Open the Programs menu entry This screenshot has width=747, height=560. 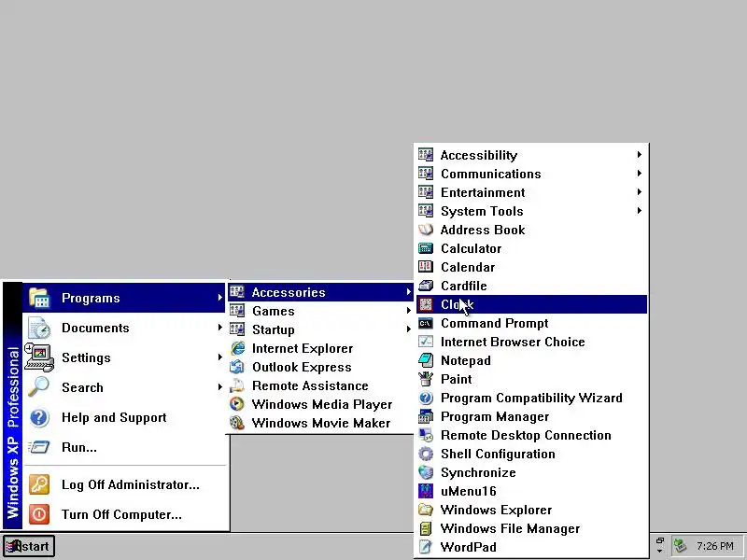[x=124, y=298]
